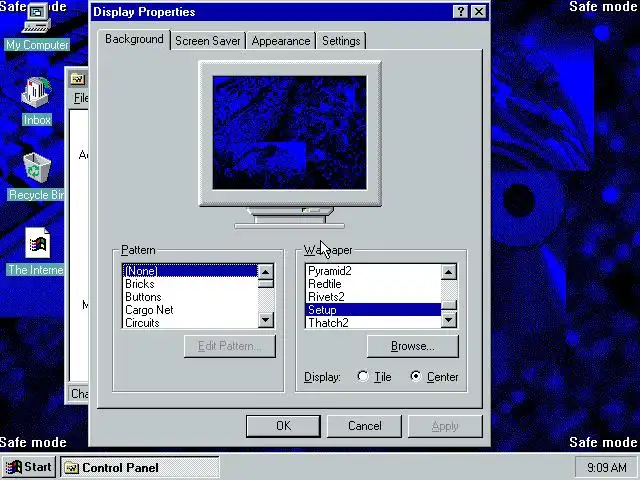Select the Buttons pattern
This screenshot has height=480, width=640.
pos(190,297)
